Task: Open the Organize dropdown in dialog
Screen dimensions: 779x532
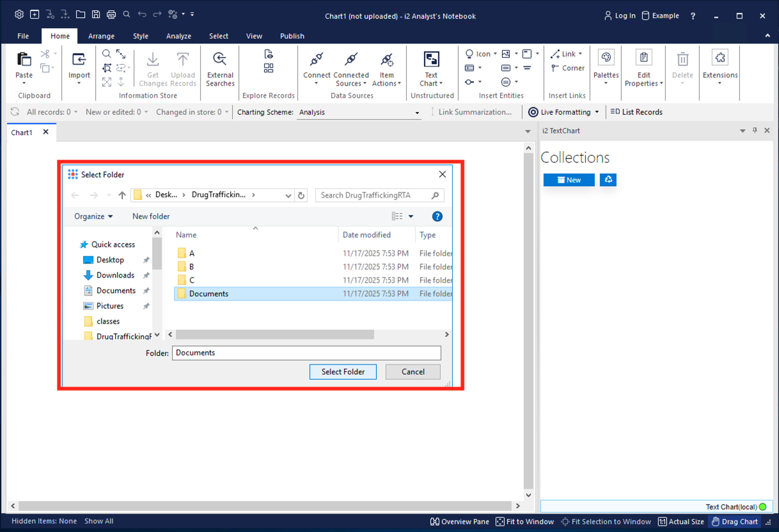Action: [x=93, y=216]
